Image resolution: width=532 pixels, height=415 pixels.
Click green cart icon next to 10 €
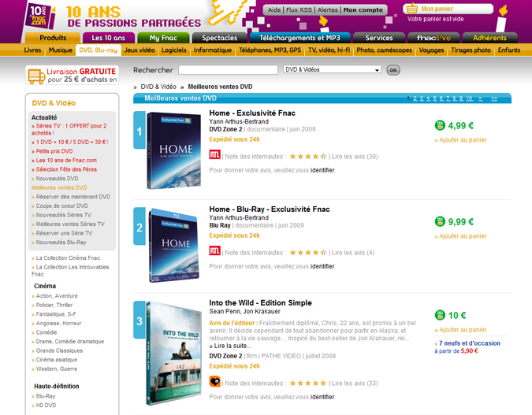click(x=440, y=315)
